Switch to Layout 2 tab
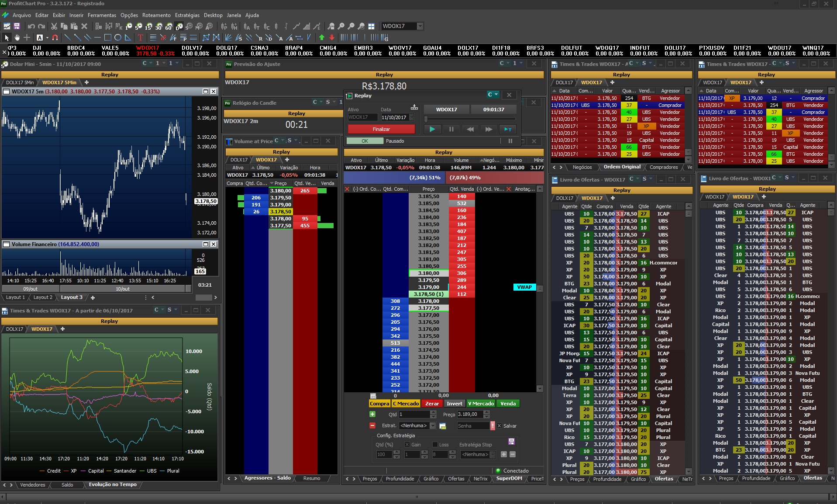Screen dimensions: 837x504 pos(43,297)
